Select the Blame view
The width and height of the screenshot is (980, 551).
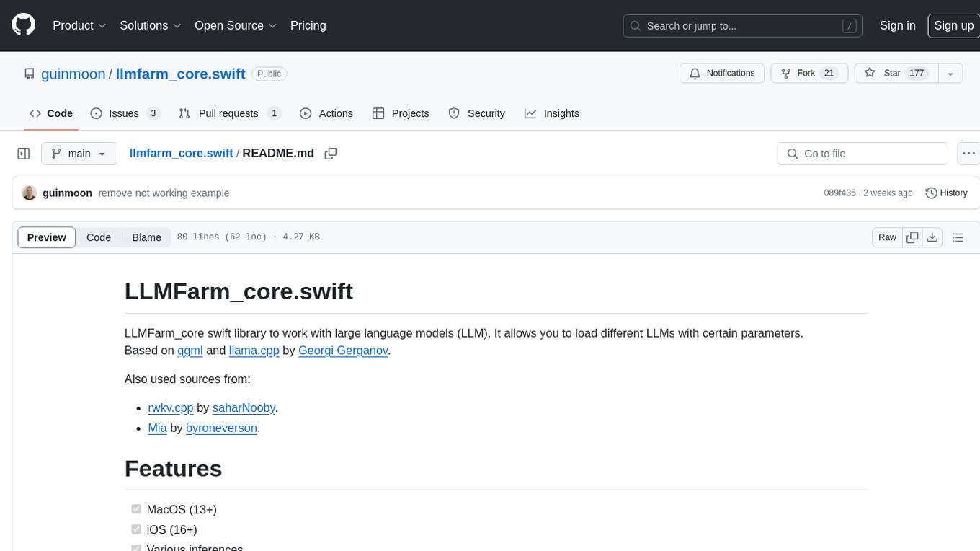(146, 237)
